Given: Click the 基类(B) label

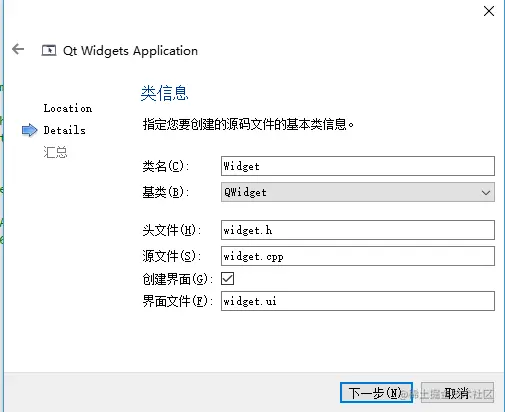Looking at the screenshot, I should pos(166,192).
